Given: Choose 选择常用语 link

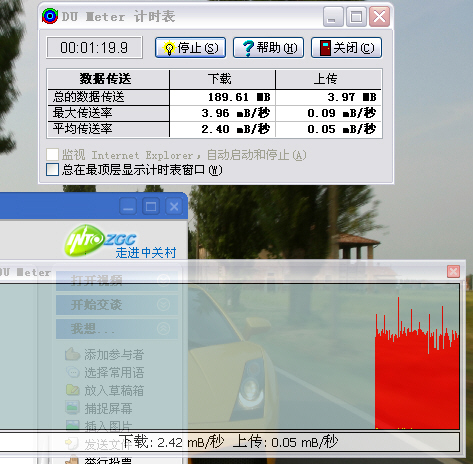Looking at the screenshot, I should (x=114, y=373).
